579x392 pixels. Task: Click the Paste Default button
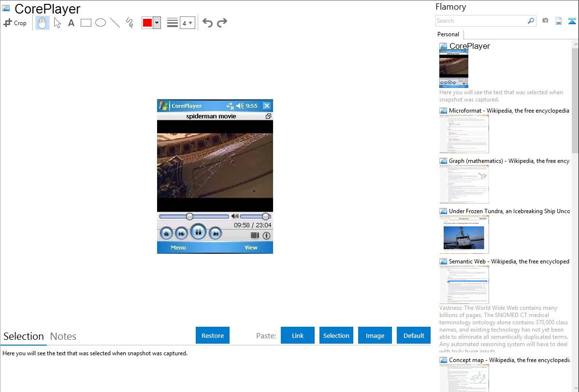414,335
